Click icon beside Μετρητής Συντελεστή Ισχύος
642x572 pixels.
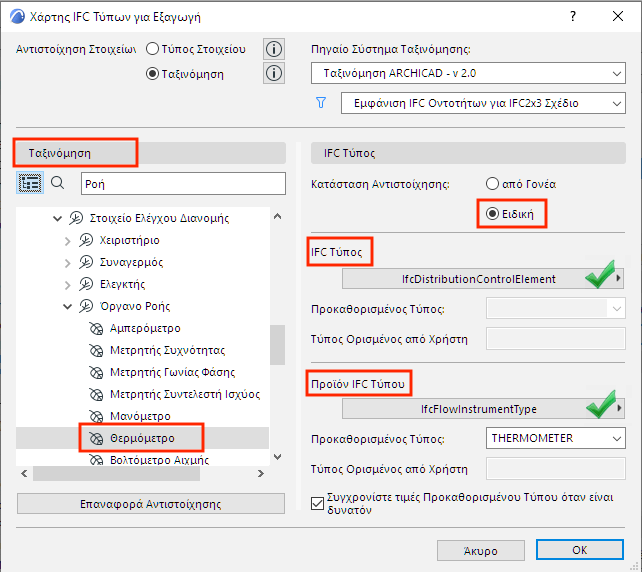96,395
